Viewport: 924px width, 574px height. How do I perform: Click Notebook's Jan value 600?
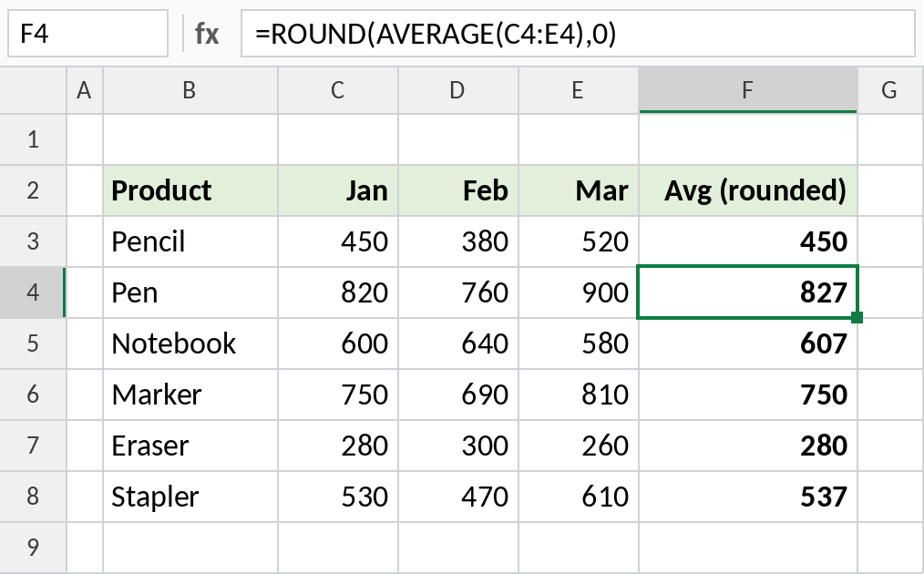pos(338,343)
